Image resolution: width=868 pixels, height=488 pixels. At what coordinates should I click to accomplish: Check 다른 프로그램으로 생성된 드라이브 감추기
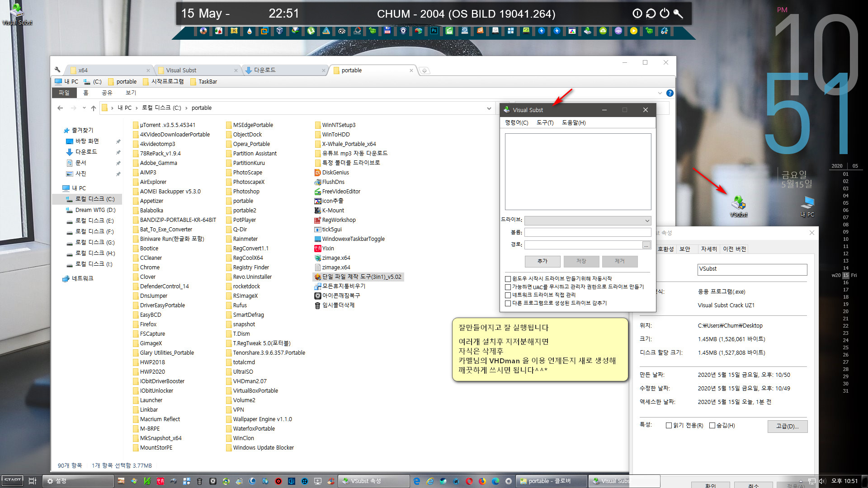point(508,303)
